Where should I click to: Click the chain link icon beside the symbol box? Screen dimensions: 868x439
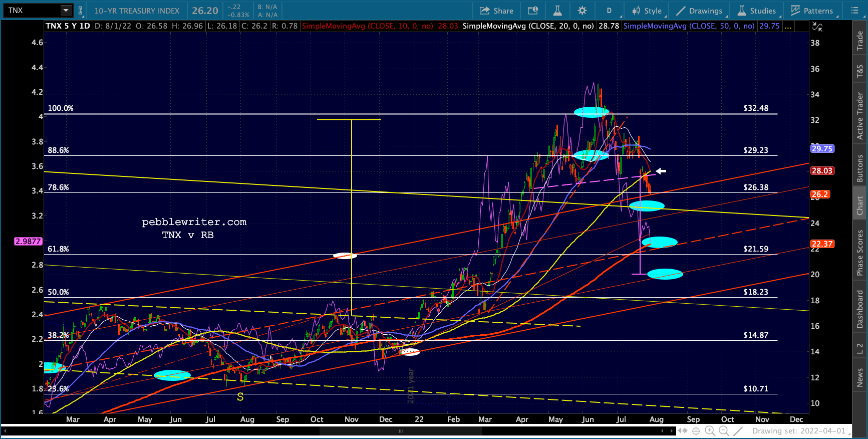[80, 11]
